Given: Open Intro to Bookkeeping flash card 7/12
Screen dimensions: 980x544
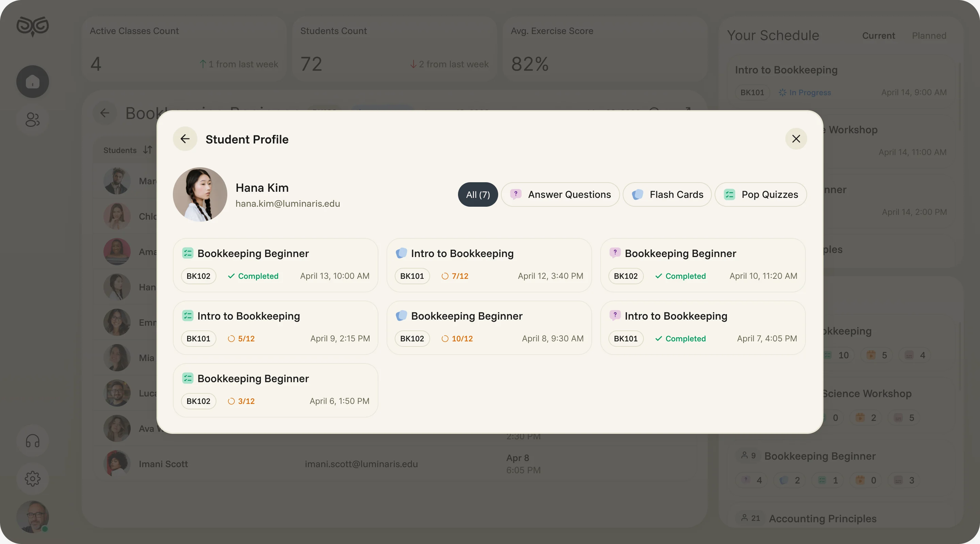Looking at the screenshot, I should 489,265.
